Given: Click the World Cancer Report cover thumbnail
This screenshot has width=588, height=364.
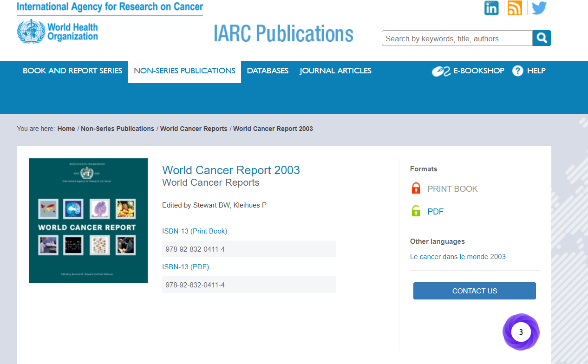Looking at the screenshot, I should (x=88, y=220).
